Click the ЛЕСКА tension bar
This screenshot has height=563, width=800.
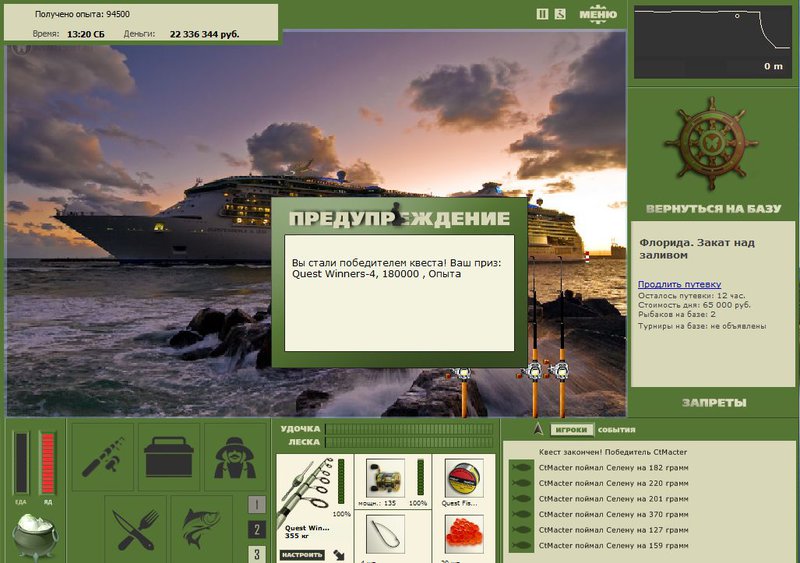[409, 442]
